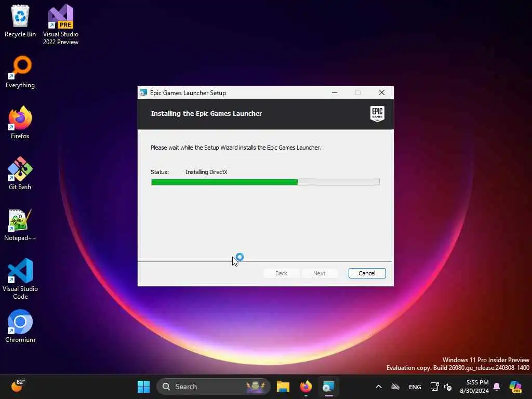Click the "Please wait while the Setup Wizard" message

(236, 148)
